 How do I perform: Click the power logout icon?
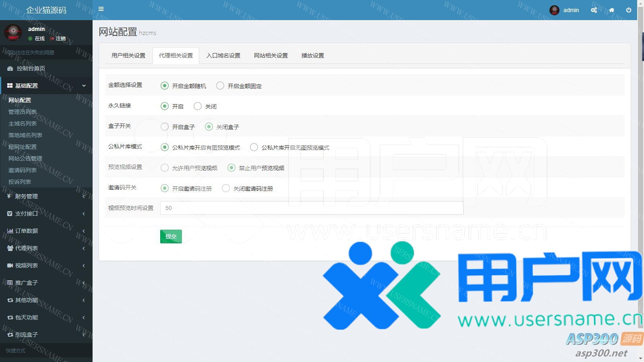[x=629, y=10]
